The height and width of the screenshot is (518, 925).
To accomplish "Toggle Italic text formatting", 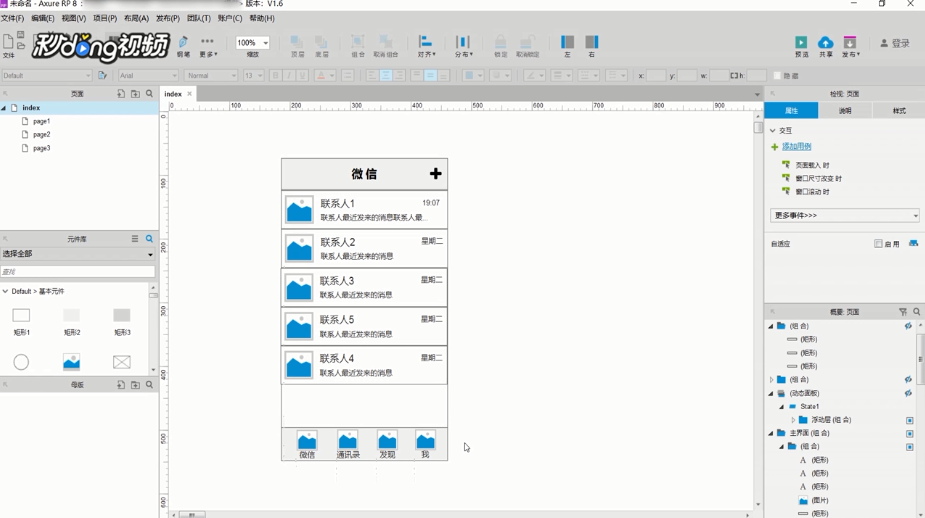I will click(289, 76).
